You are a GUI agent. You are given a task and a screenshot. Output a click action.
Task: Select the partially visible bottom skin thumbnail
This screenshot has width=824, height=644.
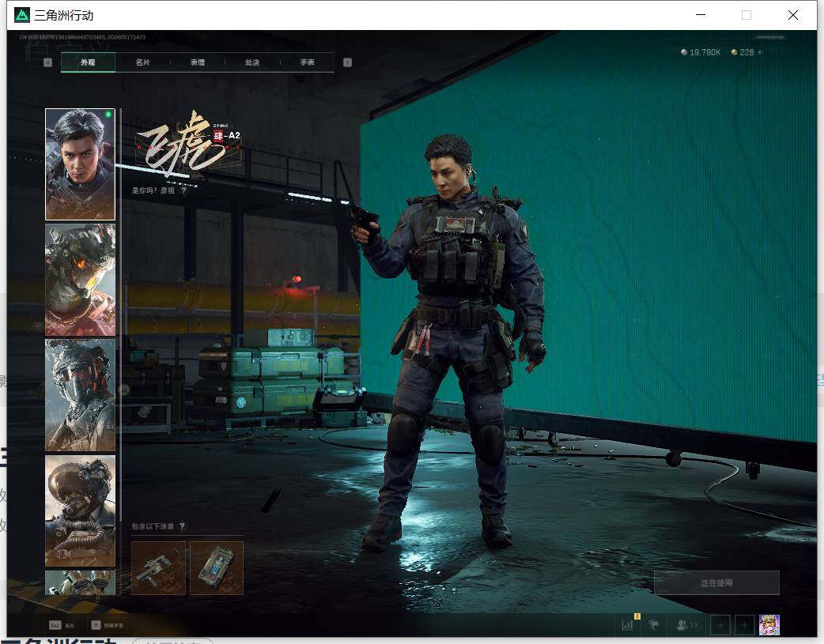point(80,582)
